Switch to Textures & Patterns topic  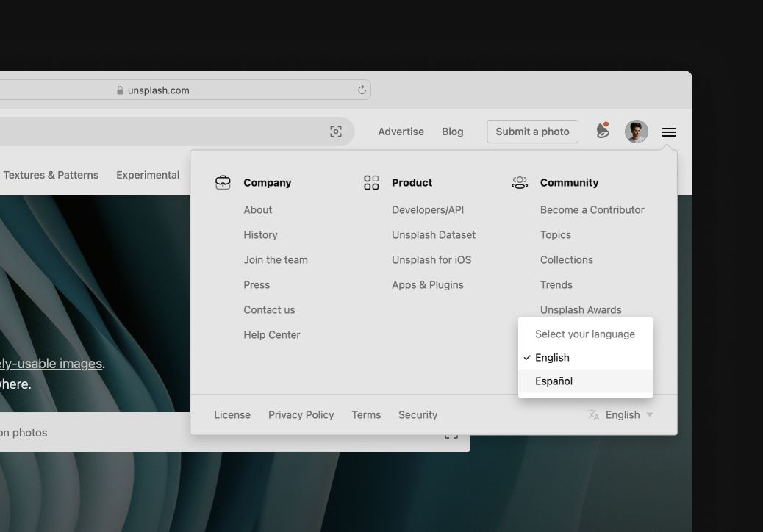[51, 175]
